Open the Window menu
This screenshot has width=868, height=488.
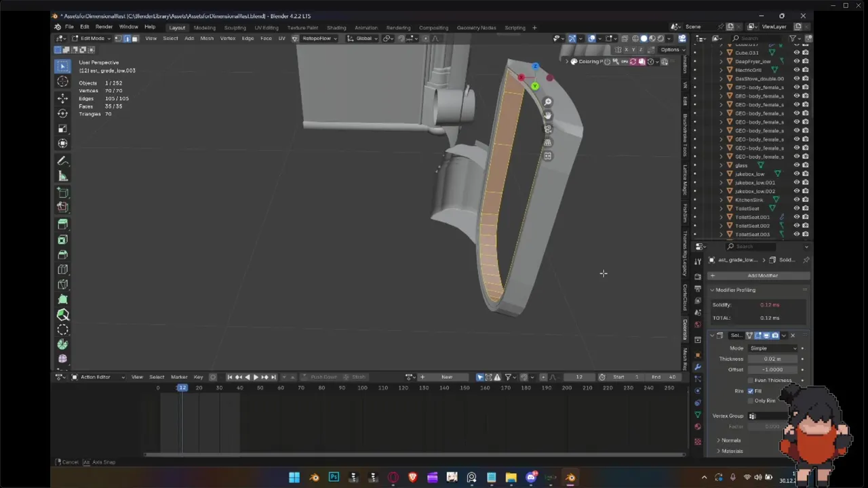pos(129,27)
